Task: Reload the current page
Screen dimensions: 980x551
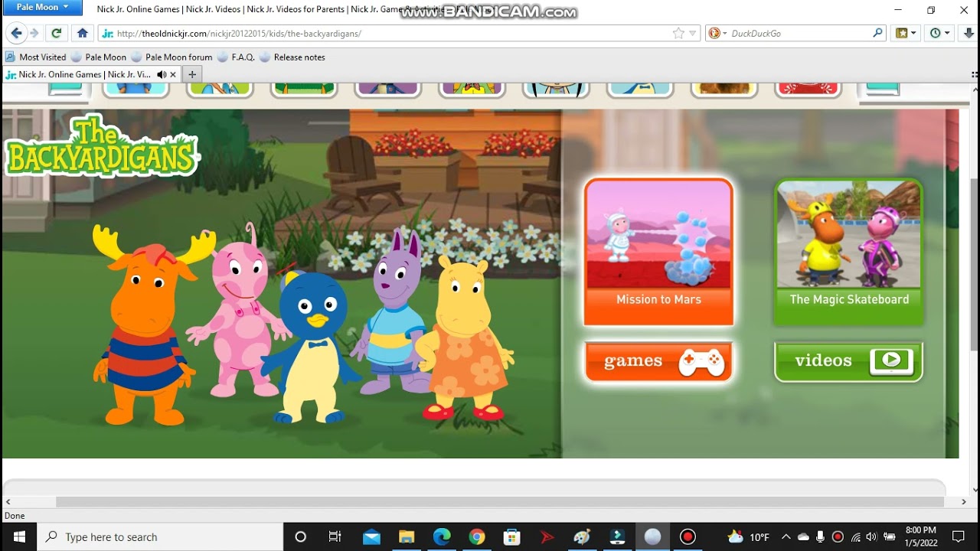Action: tap(56, 33)
